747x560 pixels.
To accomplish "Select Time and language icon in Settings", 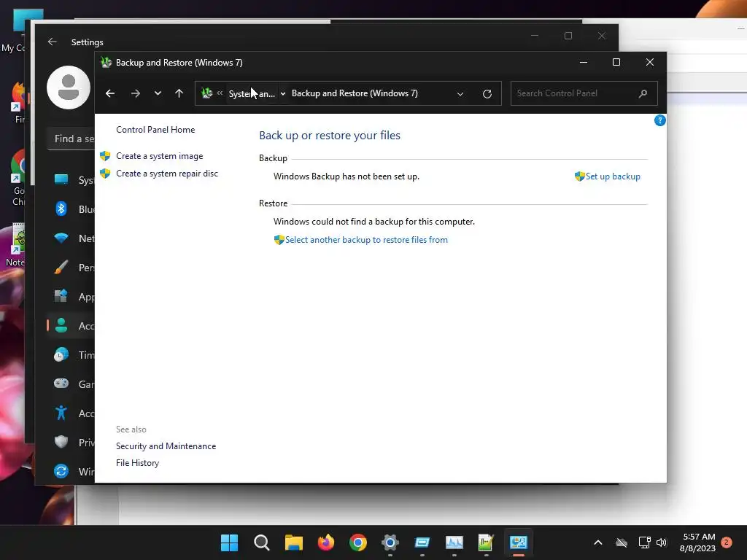I will tap(61, 355).
